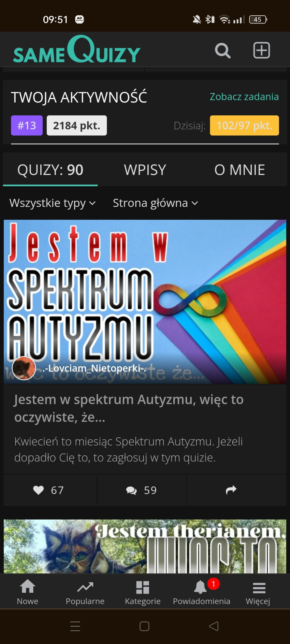Image resolution: width=290 pixels, height=644 pixels.
Task: Tap the purple #13 ranking badge
Action: (27, 125)
